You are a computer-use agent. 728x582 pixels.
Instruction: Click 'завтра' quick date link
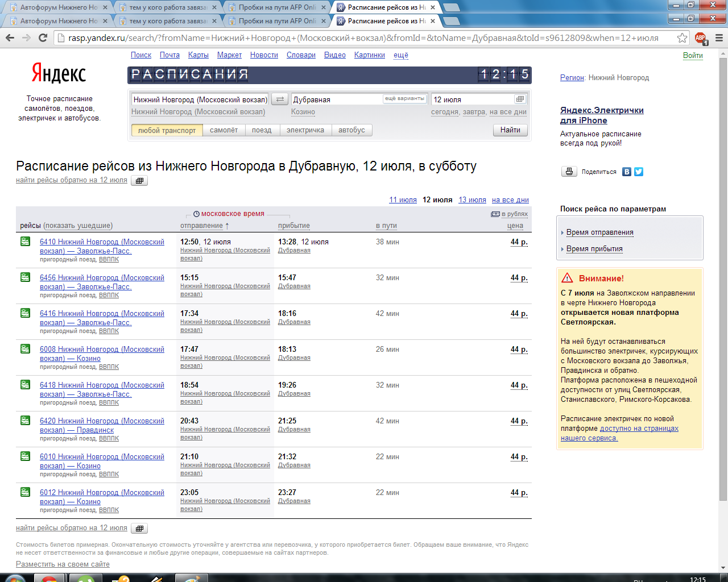[474, 112]
